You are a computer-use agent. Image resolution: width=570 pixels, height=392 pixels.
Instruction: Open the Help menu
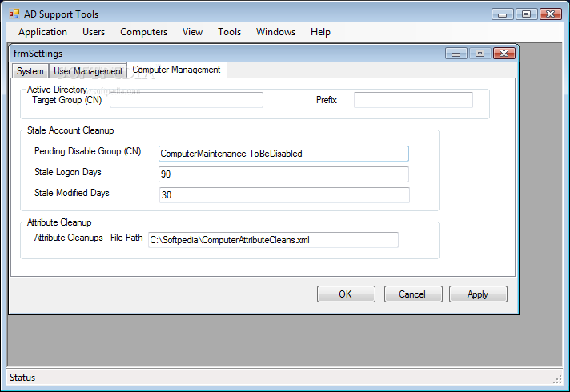click(x=320, y=32)
